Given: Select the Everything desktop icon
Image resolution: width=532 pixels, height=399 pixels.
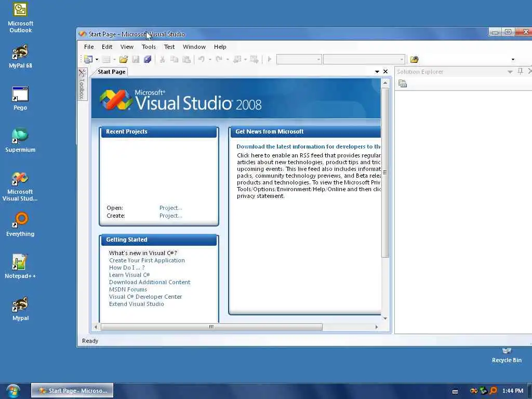Looking at the screenshot, I should 20,224.
